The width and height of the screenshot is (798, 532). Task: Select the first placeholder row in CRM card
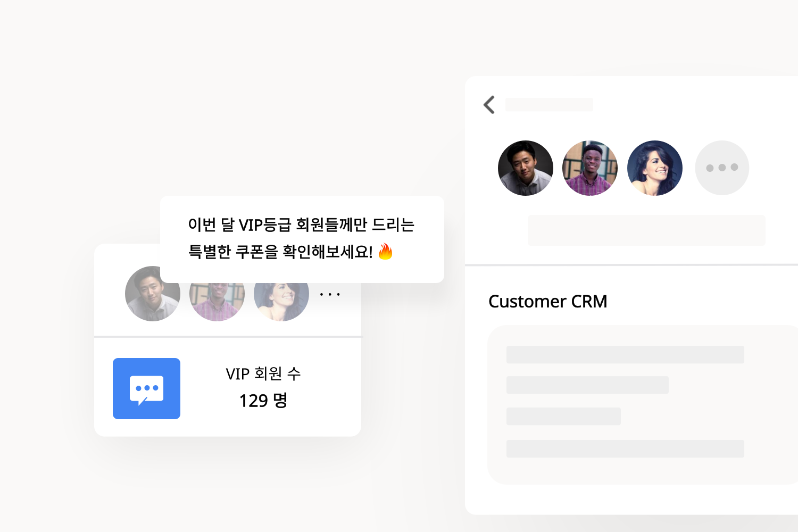tap(625, 354)
